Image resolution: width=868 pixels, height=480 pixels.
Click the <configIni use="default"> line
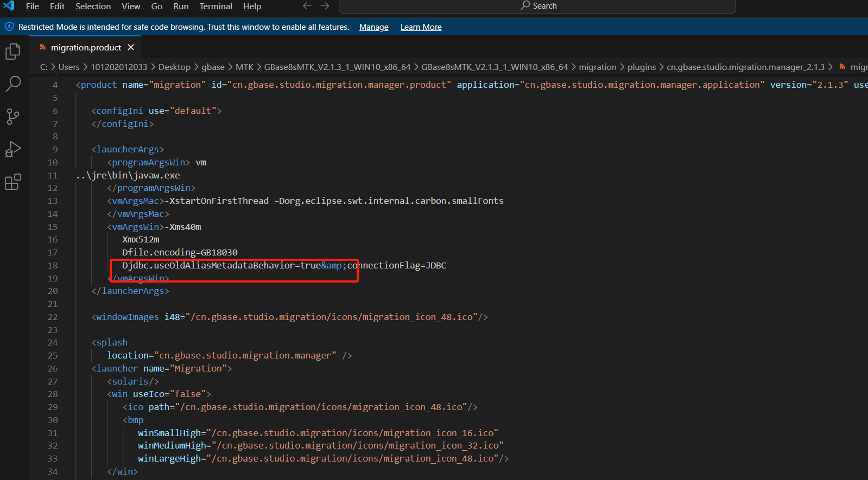click(x=156, y=111)
